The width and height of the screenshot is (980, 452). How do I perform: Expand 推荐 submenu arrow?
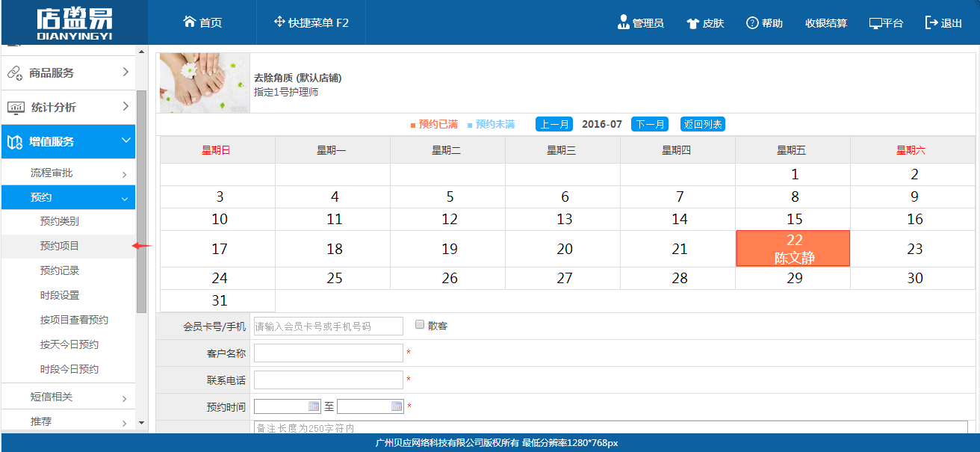click(x=125, y=424)
